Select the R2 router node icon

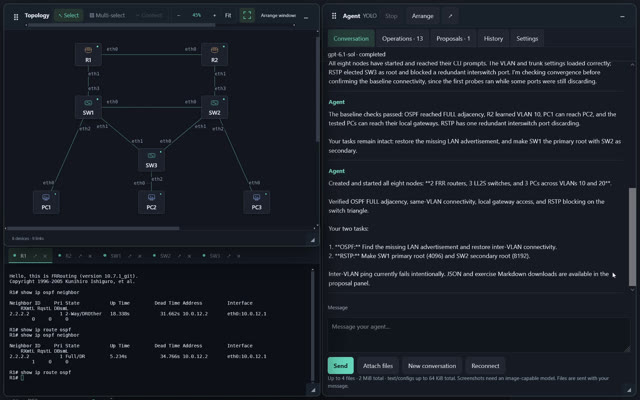214,54
